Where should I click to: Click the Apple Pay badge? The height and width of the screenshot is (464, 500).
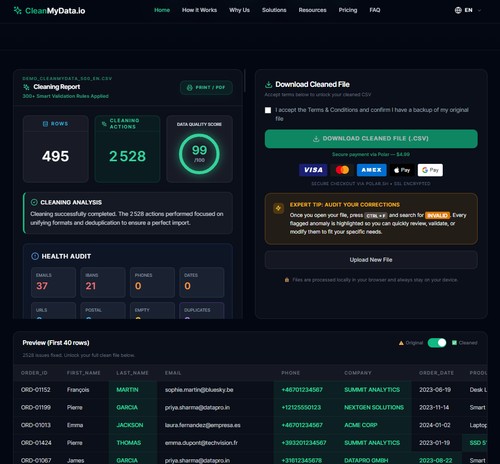402,170
